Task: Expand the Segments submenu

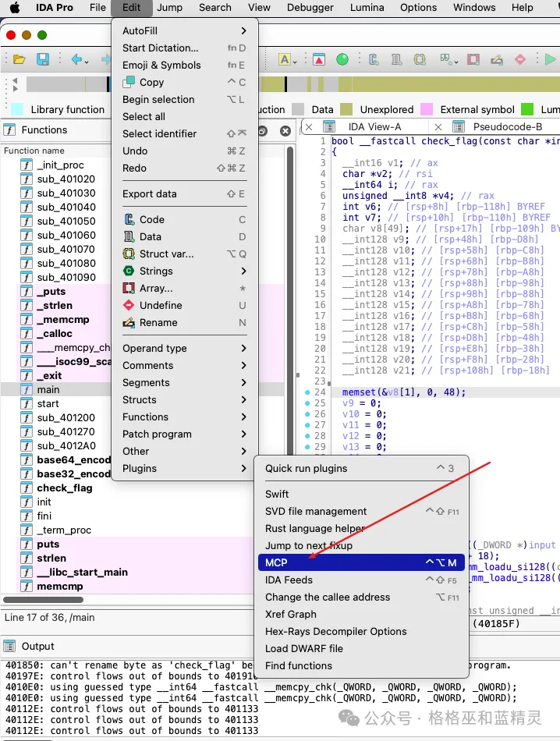Action: (184, 383)
